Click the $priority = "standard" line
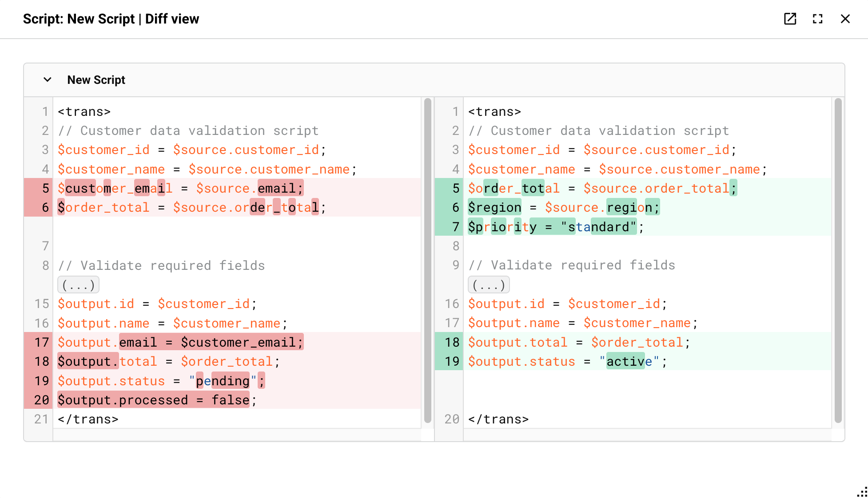868x498 pixels. [556, 227]
